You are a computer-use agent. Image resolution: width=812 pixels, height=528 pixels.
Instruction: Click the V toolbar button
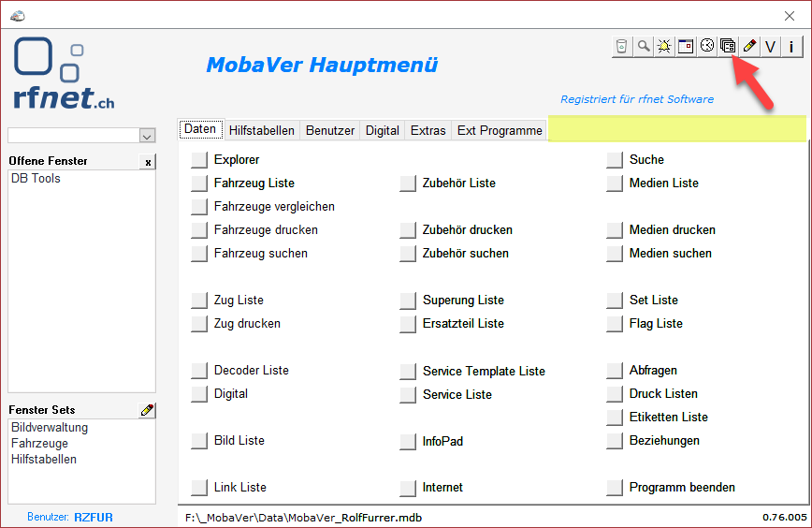771,47
